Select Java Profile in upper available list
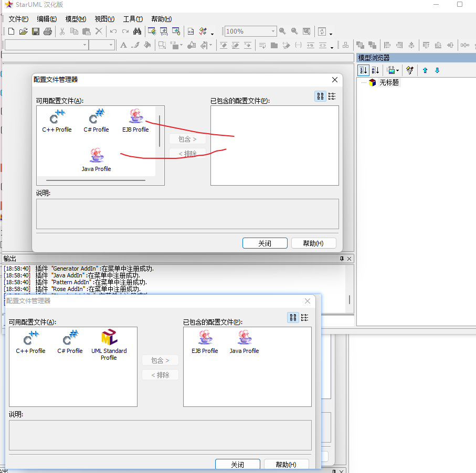Viewport: 476px width, 473px height. [96, 160]
